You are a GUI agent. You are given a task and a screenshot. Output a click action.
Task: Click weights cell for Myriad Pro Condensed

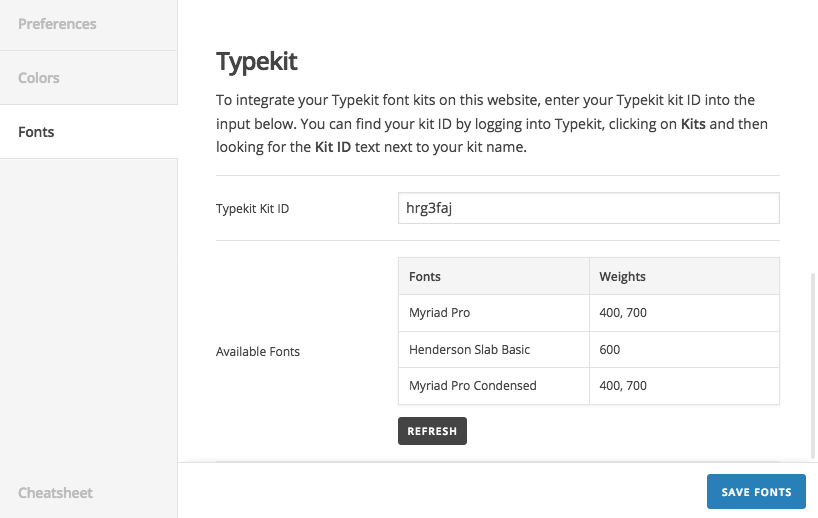point(623,386)
